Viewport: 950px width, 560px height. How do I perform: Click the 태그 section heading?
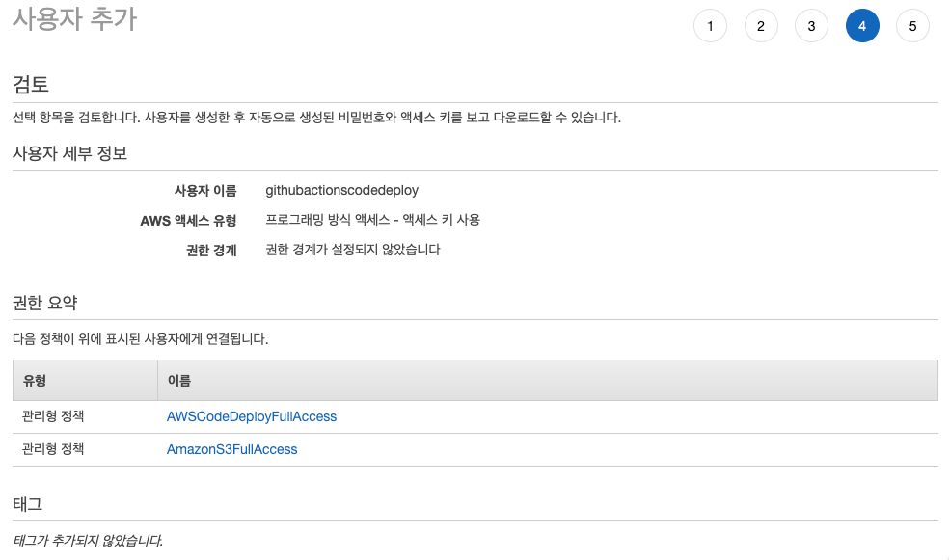(x=27, y=504)
